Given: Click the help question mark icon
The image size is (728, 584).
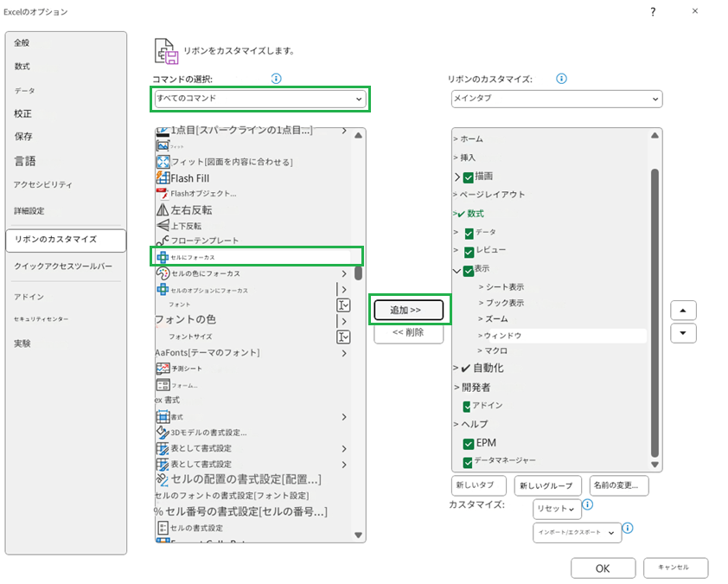Looking at the screenshot, I should 653,12.
